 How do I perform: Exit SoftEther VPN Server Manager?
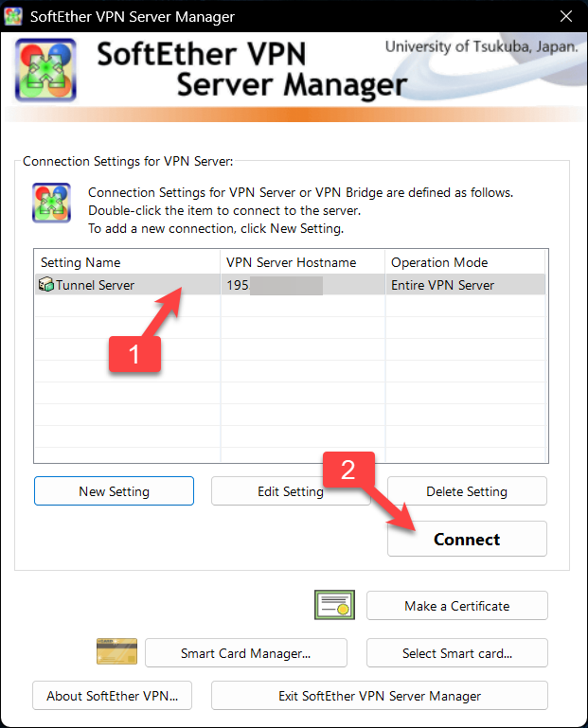pyautogui.click(x=380, y=696)
